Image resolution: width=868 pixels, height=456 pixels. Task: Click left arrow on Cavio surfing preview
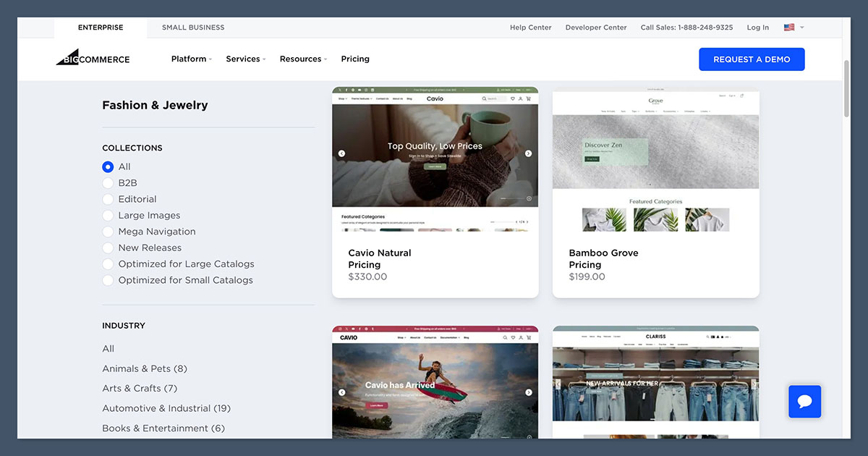pyautogui.click(x=341, y=392)
